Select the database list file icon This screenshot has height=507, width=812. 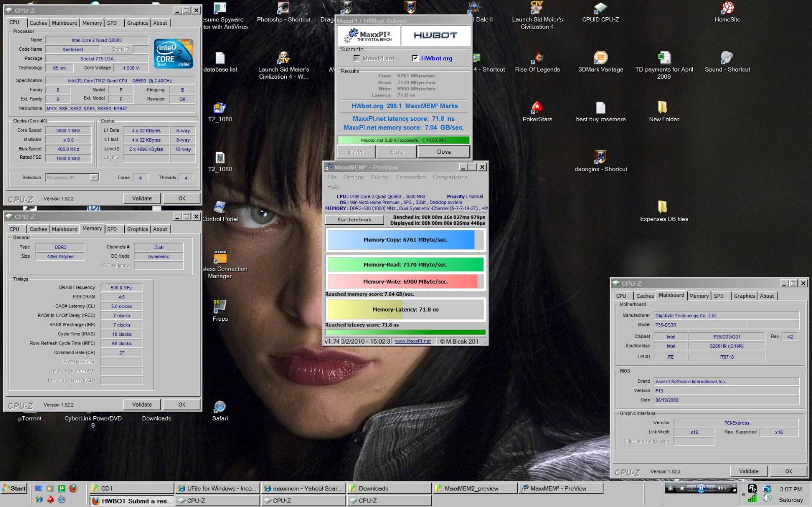[x=220, y=62]
